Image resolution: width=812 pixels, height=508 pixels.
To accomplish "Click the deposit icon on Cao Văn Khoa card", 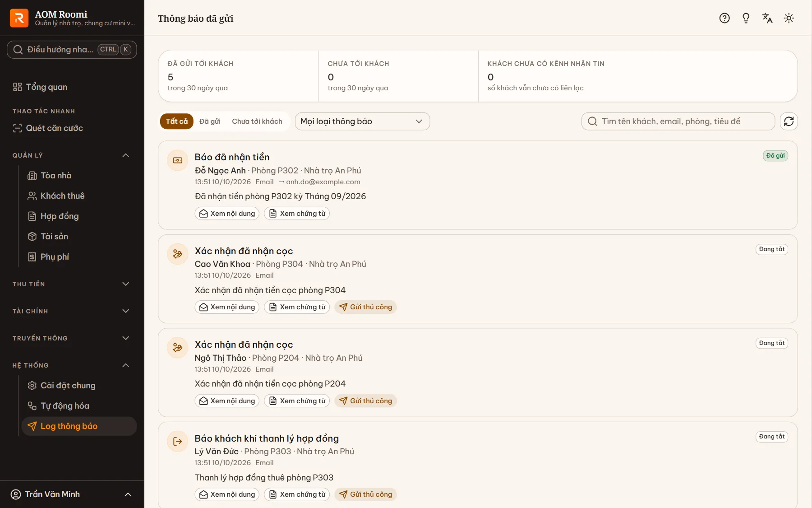I will (x=178, y=254).
